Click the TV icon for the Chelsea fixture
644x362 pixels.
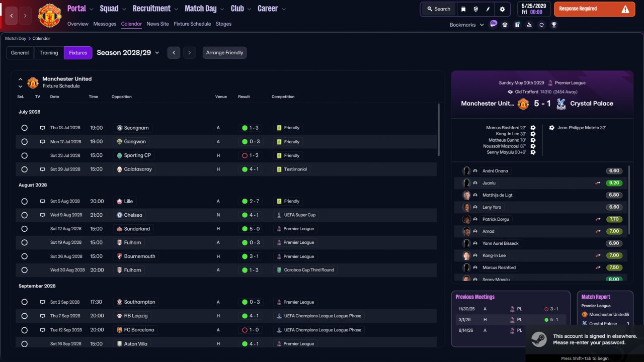click(43, 215)
